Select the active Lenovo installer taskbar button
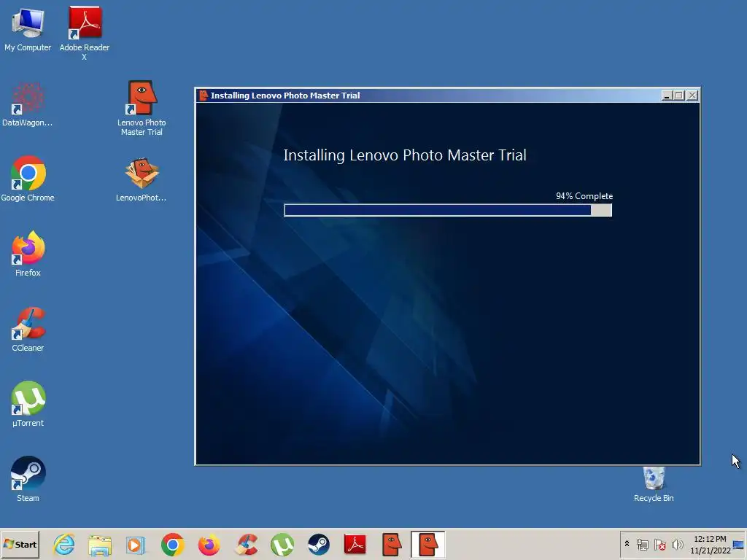 click(x=427, y=545)
